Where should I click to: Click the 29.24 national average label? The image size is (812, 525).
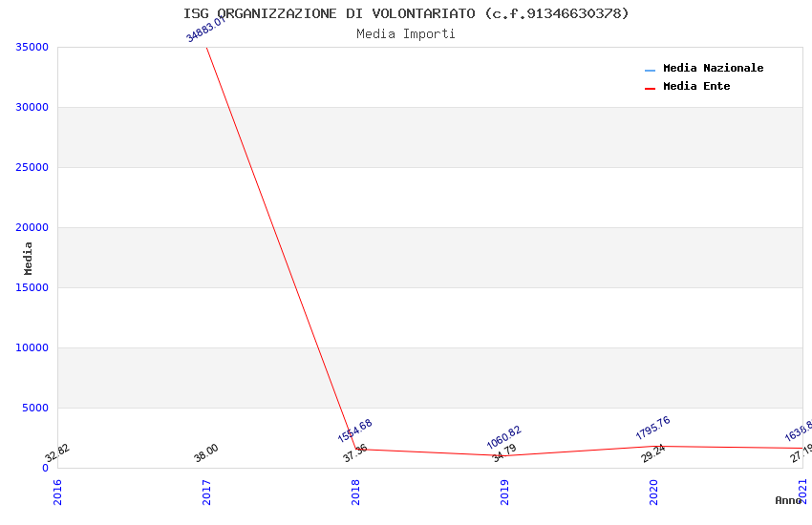point(653,453)
